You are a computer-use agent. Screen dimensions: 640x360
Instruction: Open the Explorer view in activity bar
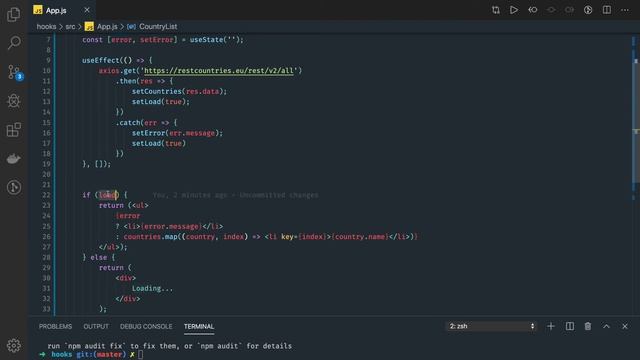click(13, 14)
